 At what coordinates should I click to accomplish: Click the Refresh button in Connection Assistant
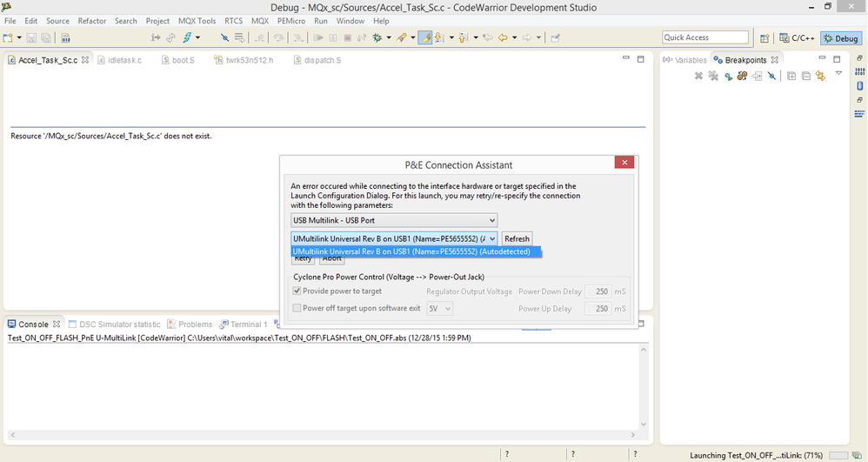(517, 238)
